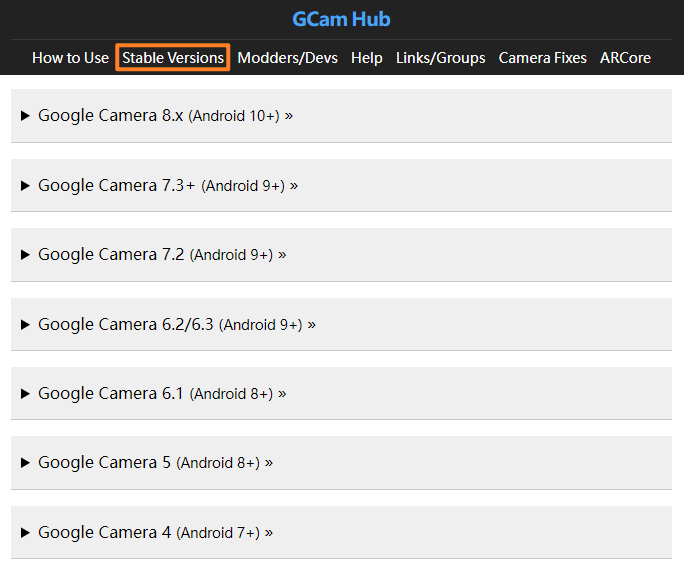Open the Links/Groups menu item

[441, 58]
